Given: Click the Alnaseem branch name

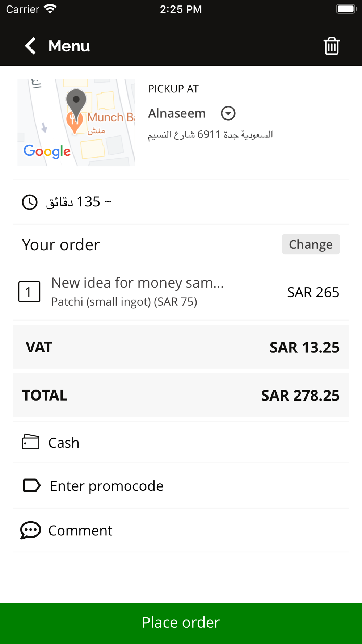Looking at the screenshot, I should [177, 113].
